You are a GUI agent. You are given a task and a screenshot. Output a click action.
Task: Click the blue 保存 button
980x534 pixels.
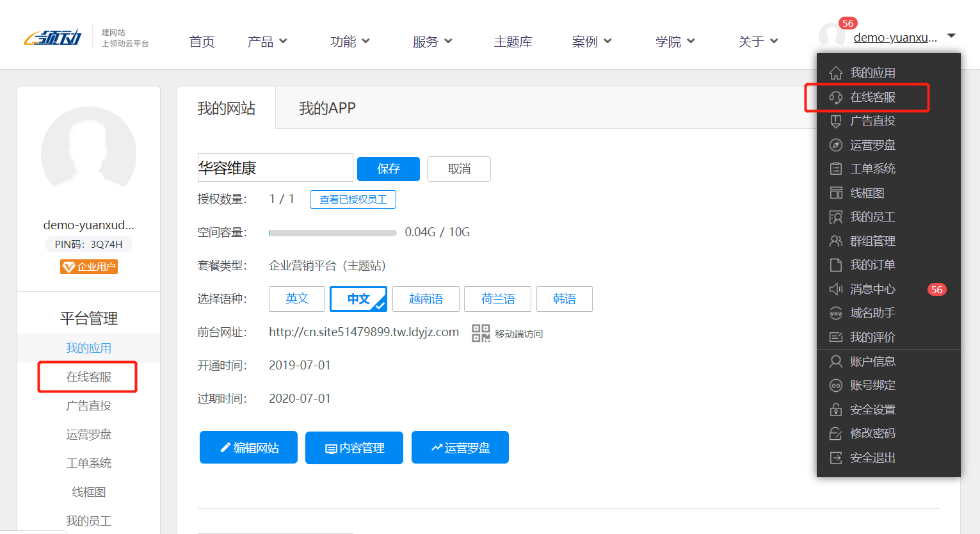click(388, 169)
